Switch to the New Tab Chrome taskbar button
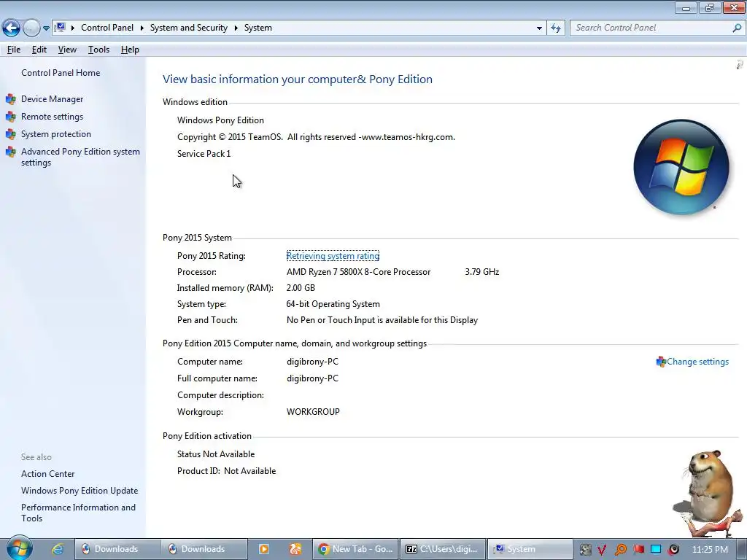 (356, 549)
